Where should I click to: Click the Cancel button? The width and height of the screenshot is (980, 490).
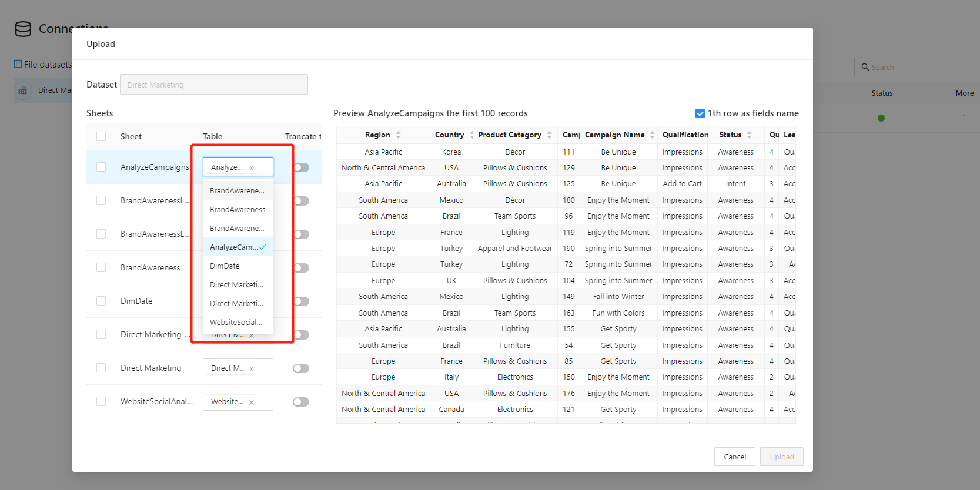(735, 457)
